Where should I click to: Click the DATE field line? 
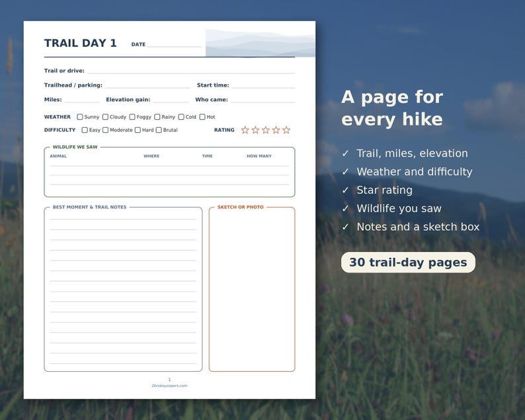tap(174, 45)
